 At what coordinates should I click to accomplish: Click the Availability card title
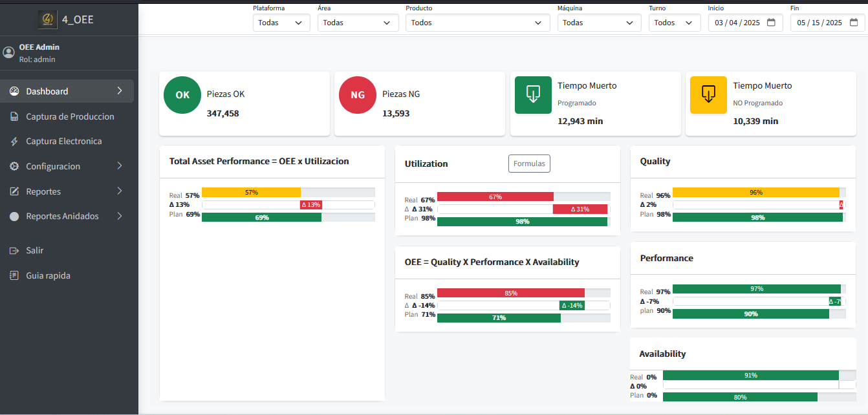[662, 354]
